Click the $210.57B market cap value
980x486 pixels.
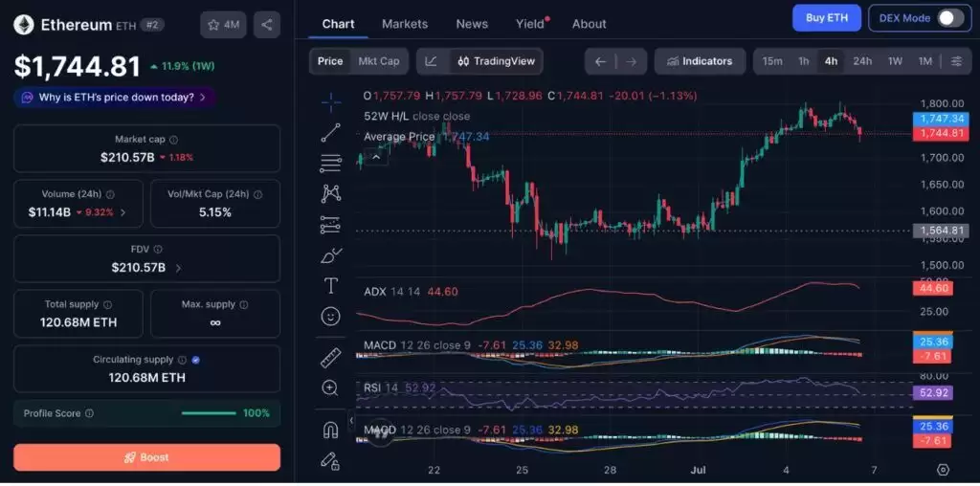pyautogui.click(x=127, y=158)
